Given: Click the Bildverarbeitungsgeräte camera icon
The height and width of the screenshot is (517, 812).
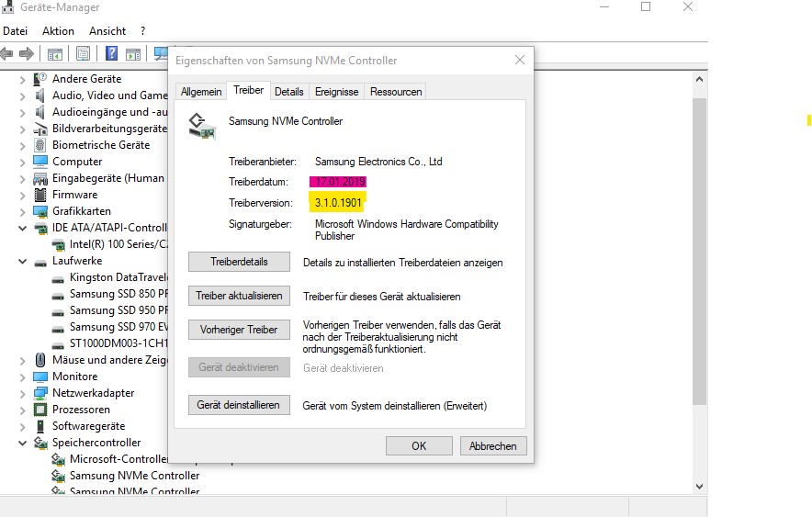Looking at the screenshot, I should pos(40,129).
